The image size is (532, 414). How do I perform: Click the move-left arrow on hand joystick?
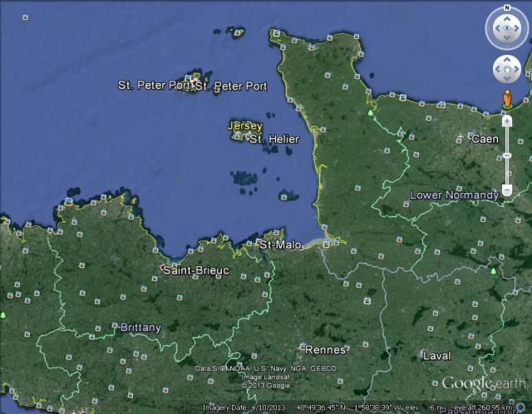point(498,69)
